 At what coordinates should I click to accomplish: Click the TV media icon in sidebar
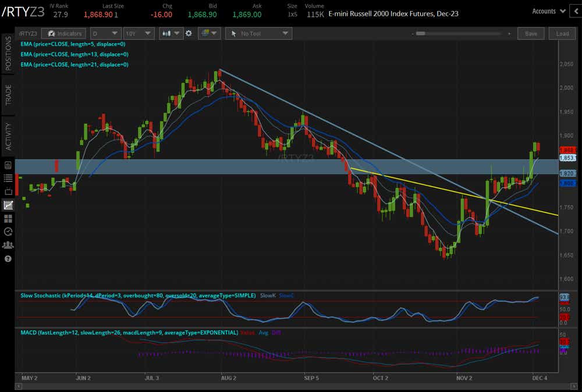coord(8,191)
